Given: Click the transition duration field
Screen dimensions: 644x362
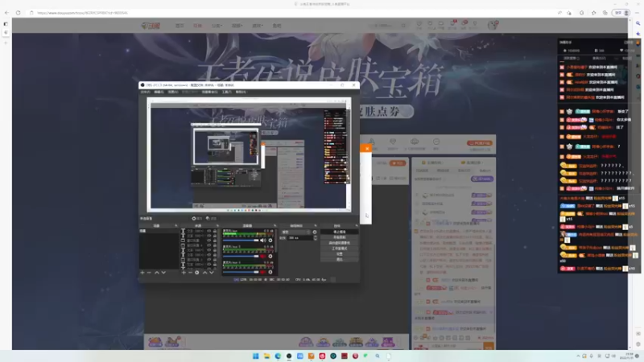Looking at the screenshot, I should (300, 238).
